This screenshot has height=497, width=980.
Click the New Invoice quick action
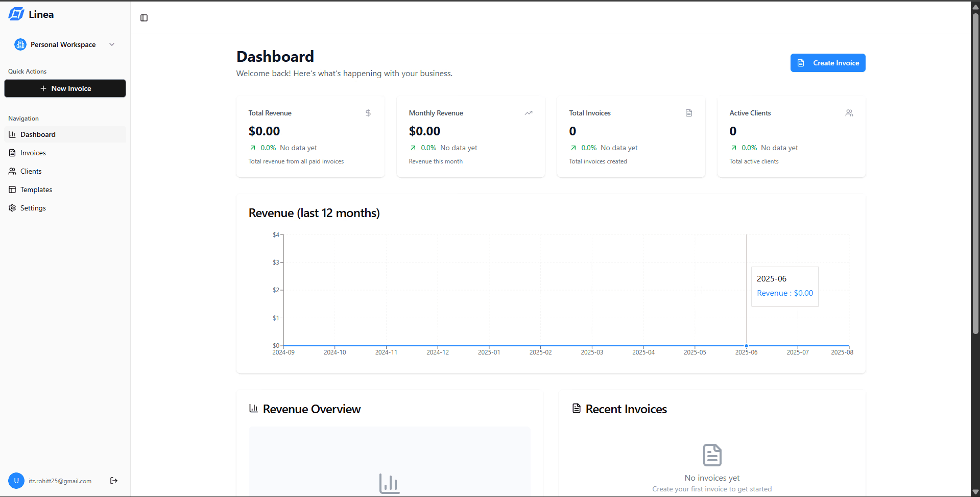[x=65, y=88]
